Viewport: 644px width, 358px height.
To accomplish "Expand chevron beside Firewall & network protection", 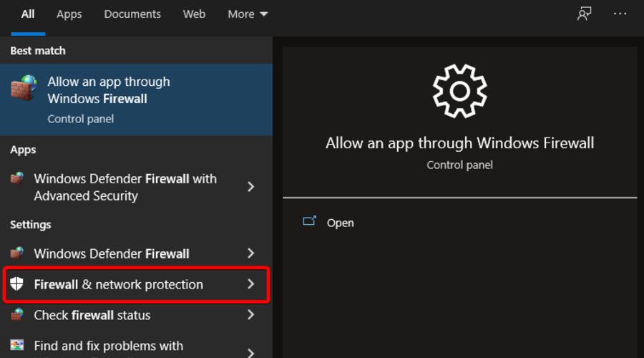I will click(x=250, y=284).
